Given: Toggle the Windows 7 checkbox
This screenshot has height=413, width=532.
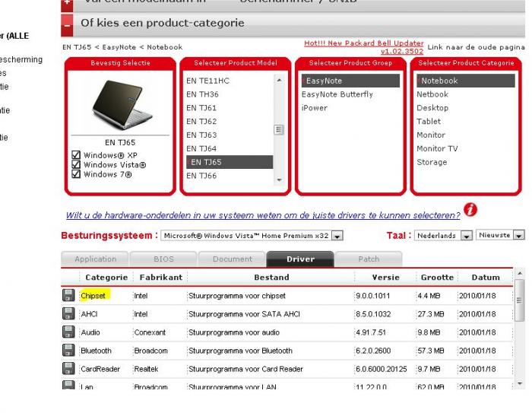Looking at the screenshot, I should (76, 174).
